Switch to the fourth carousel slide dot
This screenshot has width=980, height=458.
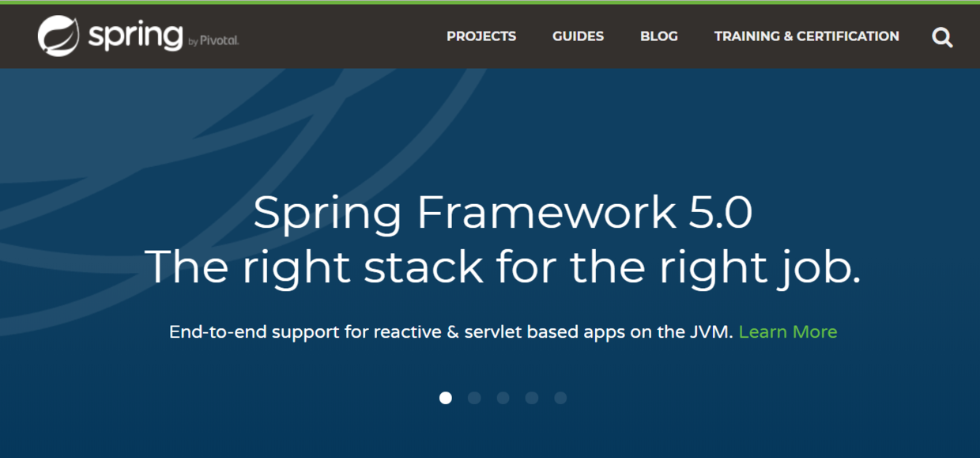point(532,398)
